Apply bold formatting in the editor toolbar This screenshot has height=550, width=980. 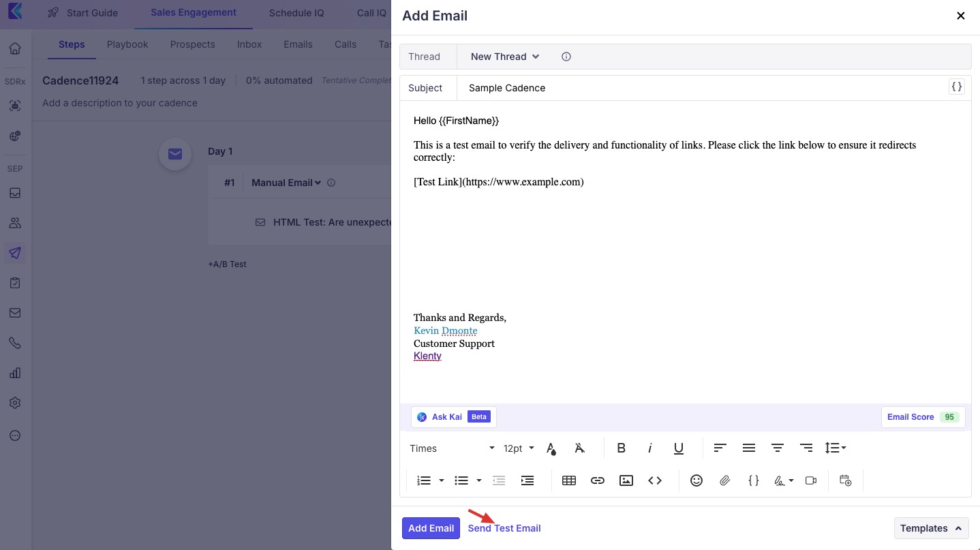(621, 448)
